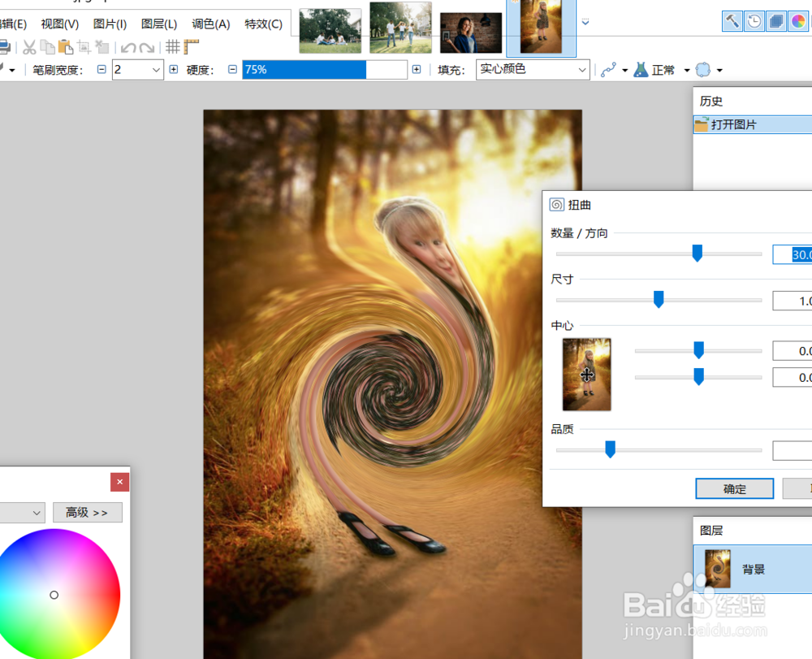The height and width of the screenshot is (659, 812).
Task: Click the 尺寸 value input field
Action: point(793,301)
